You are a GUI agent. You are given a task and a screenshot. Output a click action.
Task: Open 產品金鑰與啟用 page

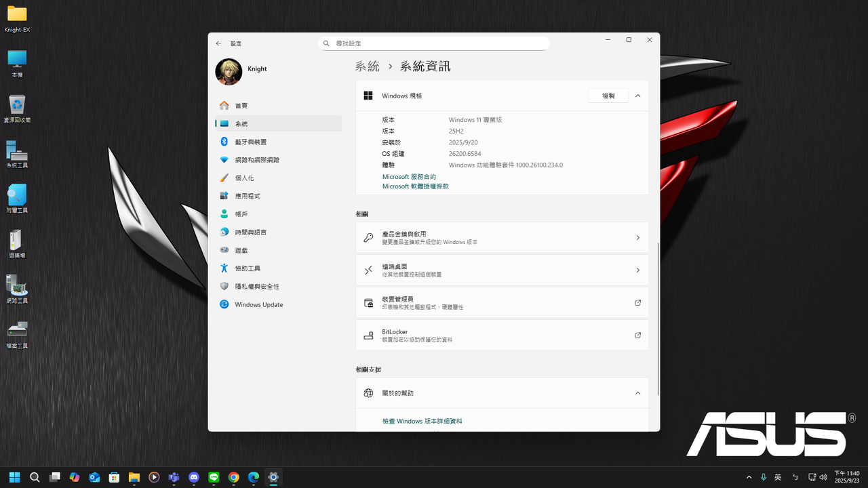502,238
